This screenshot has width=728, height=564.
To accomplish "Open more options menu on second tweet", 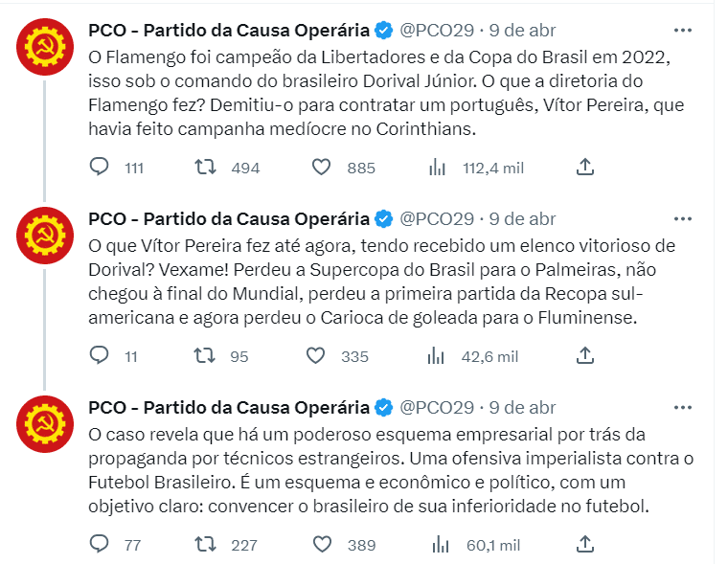I will pyautogui.click(x=682, y=218).
